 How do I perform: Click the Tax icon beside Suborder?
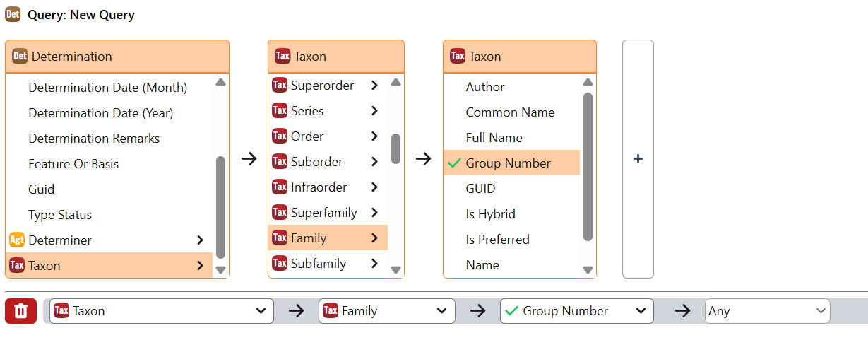click(x=280, y=162)
